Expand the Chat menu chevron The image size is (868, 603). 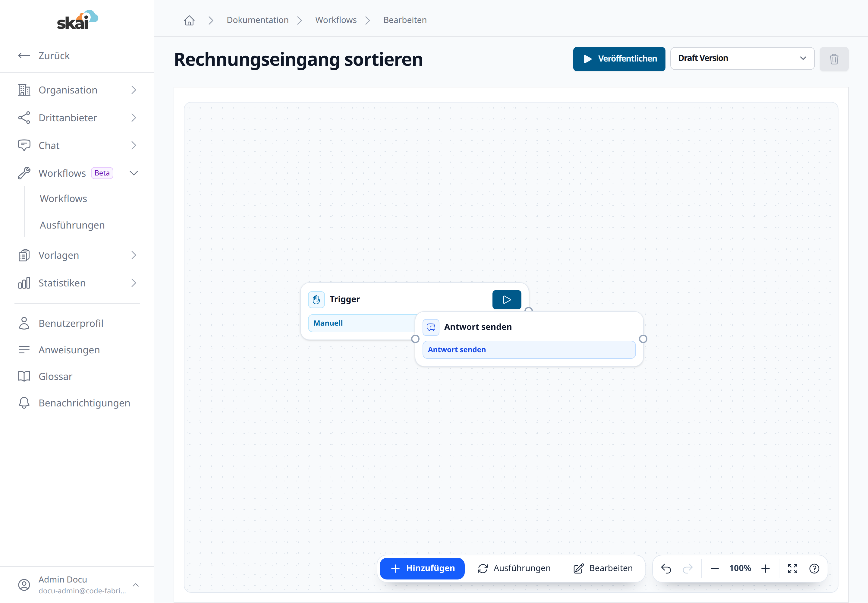(x=134, y=145)
